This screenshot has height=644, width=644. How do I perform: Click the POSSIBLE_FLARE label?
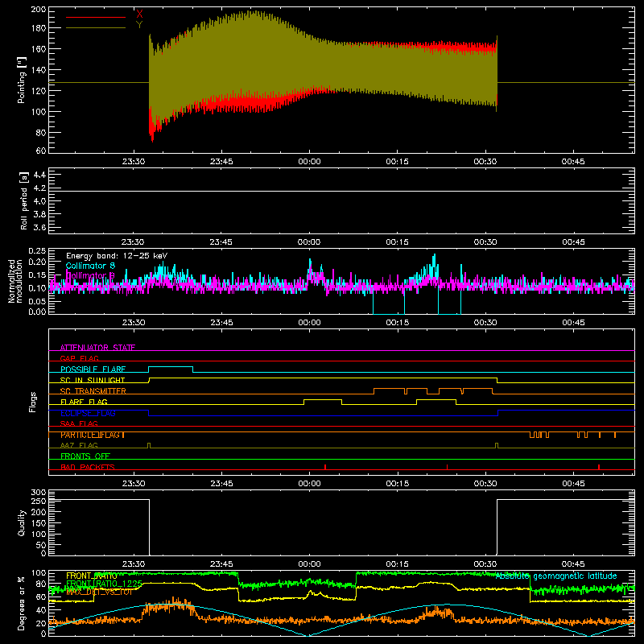(x=93, y=369)
